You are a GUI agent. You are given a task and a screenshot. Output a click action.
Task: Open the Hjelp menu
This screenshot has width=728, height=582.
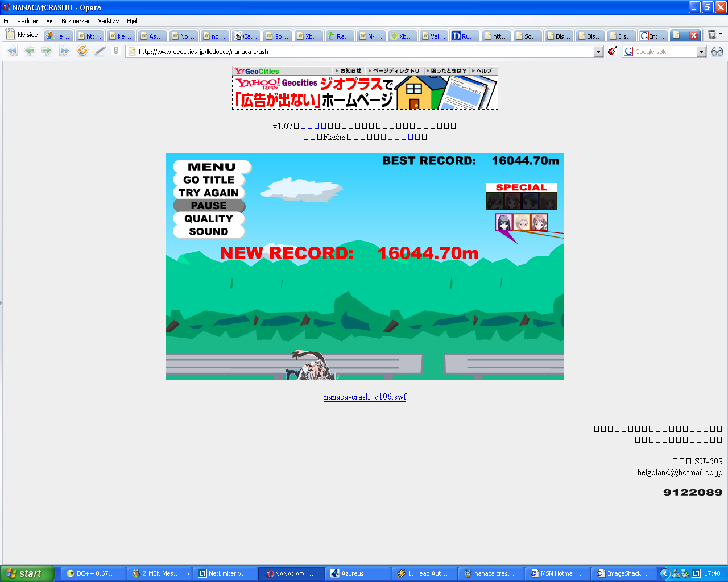pyautogui.click(x=134, y=21)
